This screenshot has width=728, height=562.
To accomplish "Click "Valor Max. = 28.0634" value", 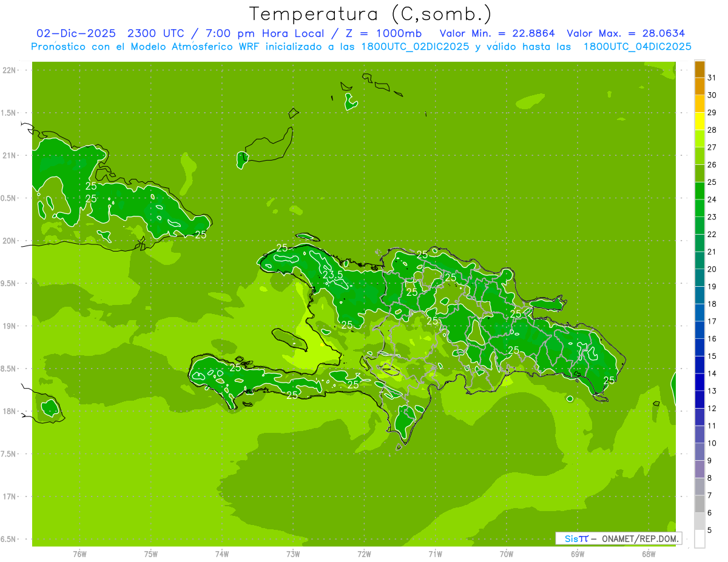I will coord(625,33).
